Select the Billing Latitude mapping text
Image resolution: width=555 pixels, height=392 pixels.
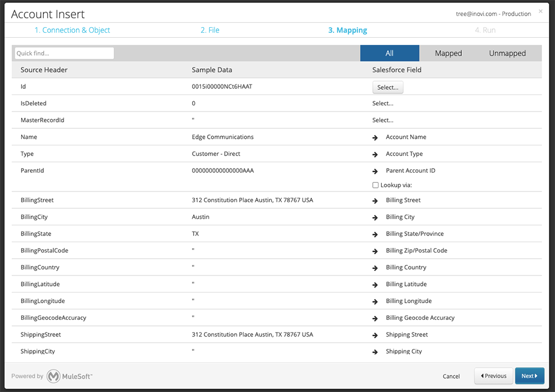coord(406,284)
